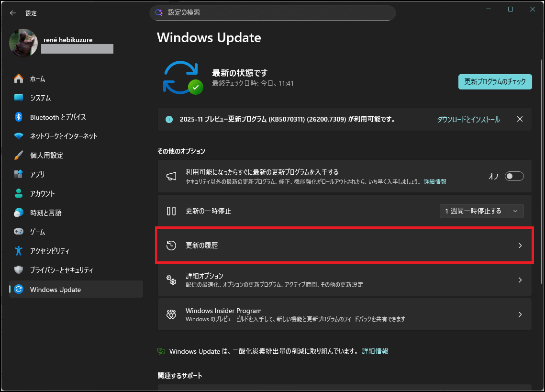Open Windows Insider Program via its chevron
Viewport: 545px width, 392px height.
(520, 314)
